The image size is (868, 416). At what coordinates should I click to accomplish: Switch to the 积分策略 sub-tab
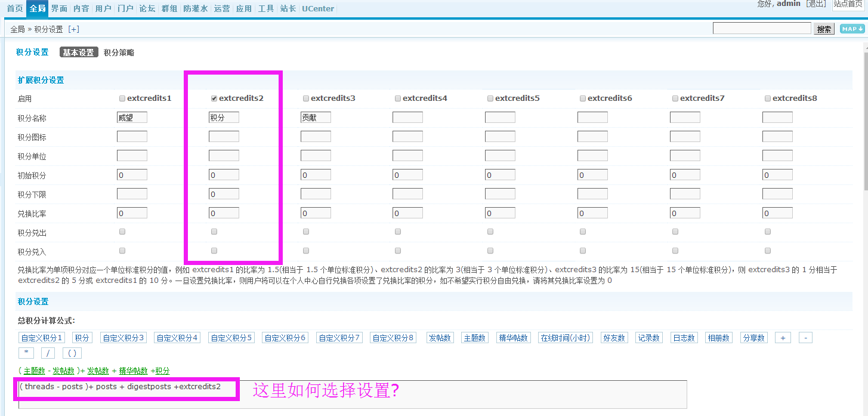tap(119, 53)
